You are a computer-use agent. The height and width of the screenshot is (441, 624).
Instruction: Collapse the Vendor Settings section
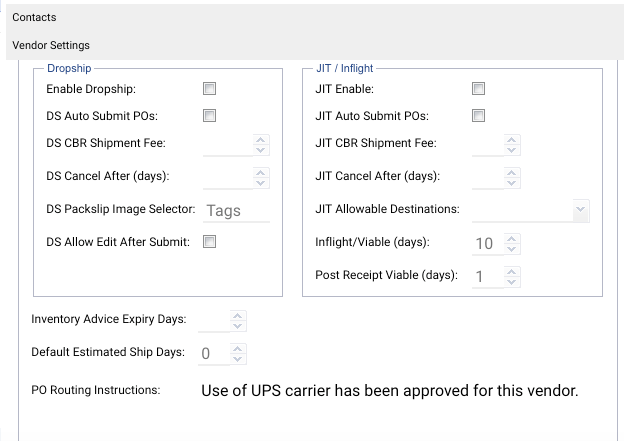tap(315, 45)
